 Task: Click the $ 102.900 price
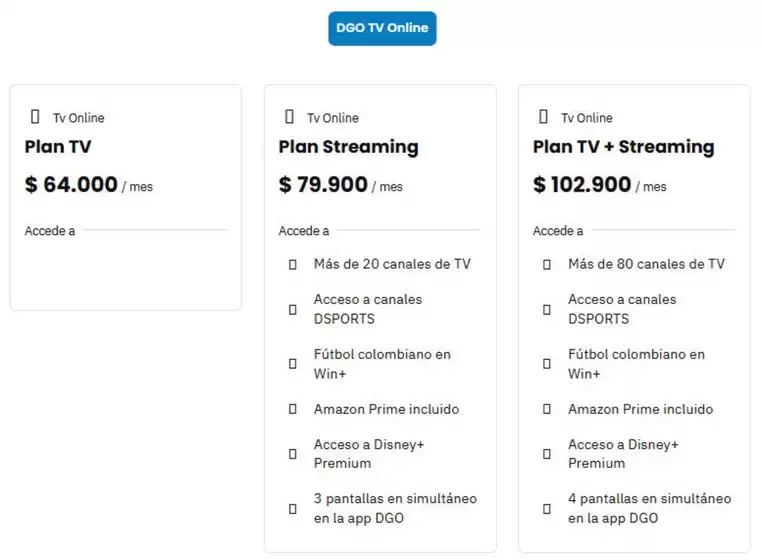pos(582,184)
